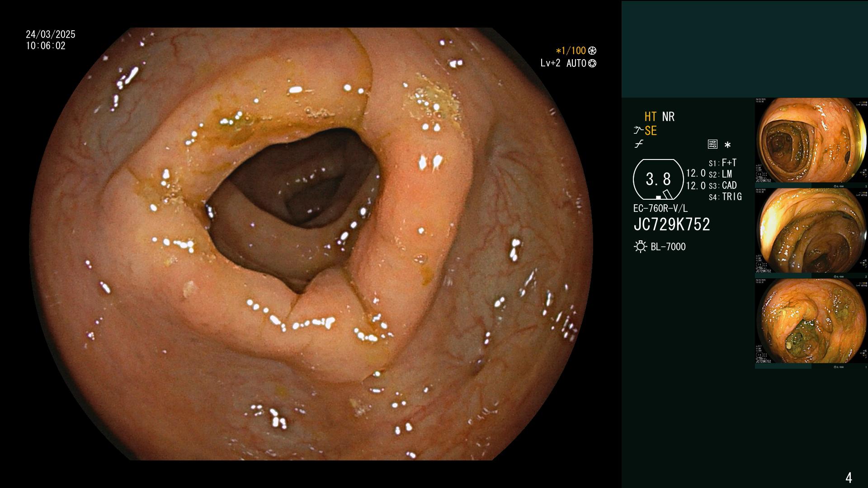Select the S3: CAD switch assignment
This screenshot has height=488, width=868.
723,185
